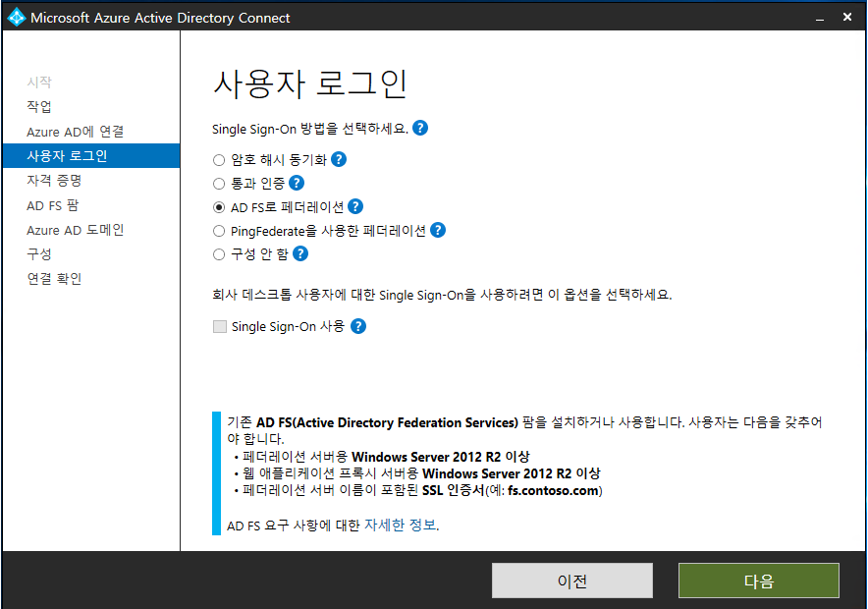This screenshot has height=609, width=868.
Task: Select 구성 안 함 radio button
Action: tap(219, 254)
